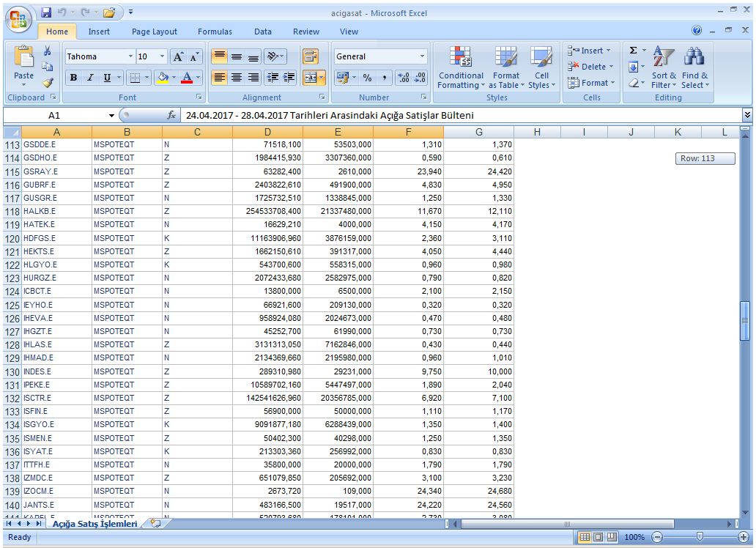
Task: Click the Fill down icon
Action: pyautogui.click(x=634, y=67)
